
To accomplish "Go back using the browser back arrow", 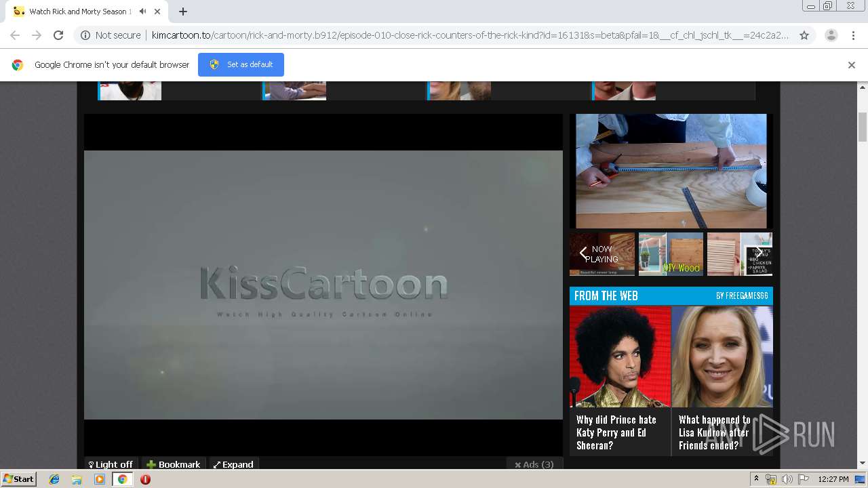I will coord(15,35).
